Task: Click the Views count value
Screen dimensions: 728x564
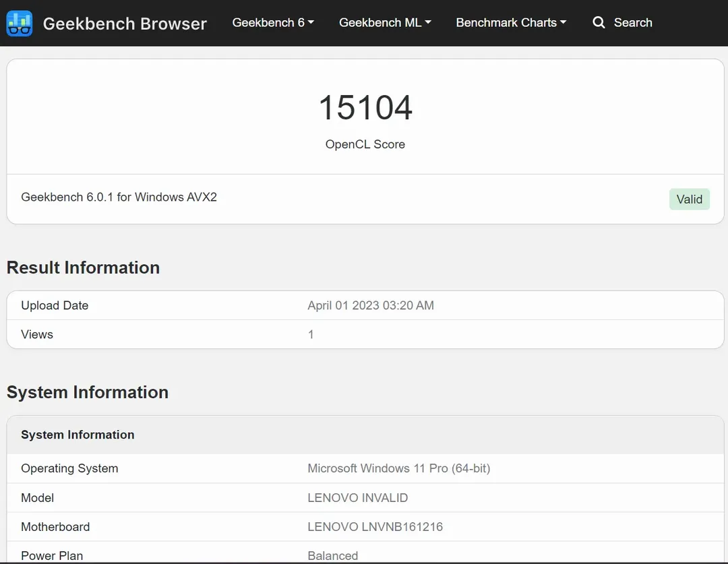Action: pyautogui.click(x=311, y=334)
